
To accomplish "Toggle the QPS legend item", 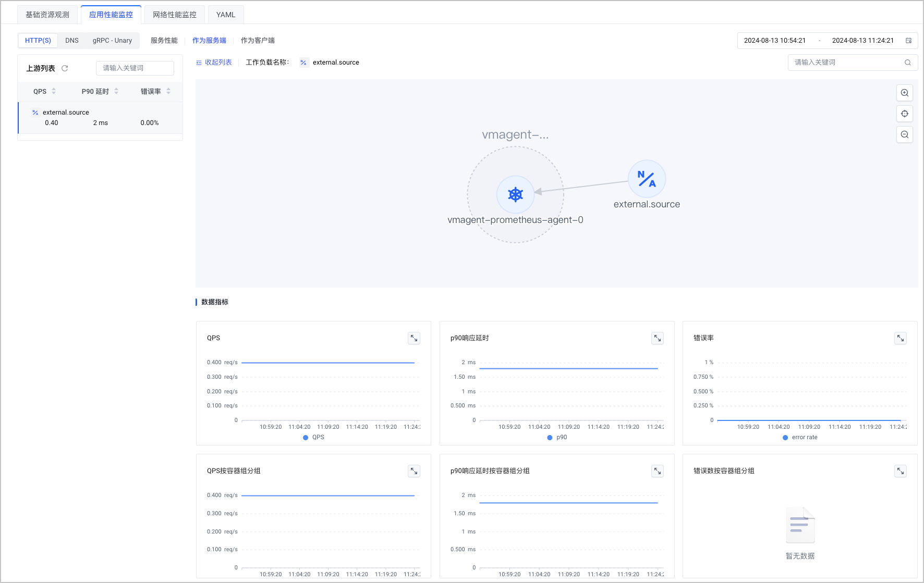I will pyautogui.click(x=314, y=438).
